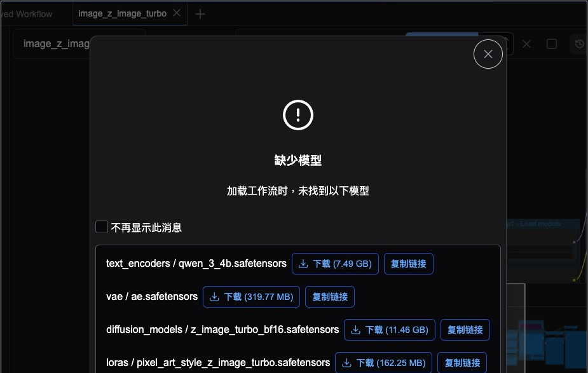588x373 pixels.
Task: Click the square stop icon in the toolbar
Action: tap(552, 44)
